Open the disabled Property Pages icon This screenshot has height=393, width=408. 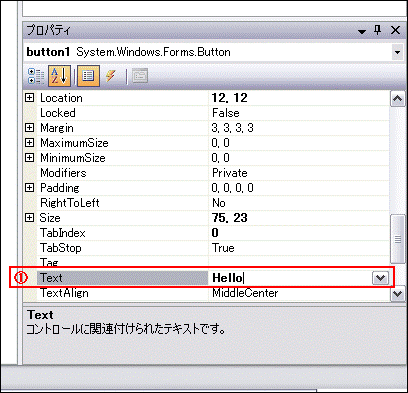140,76
